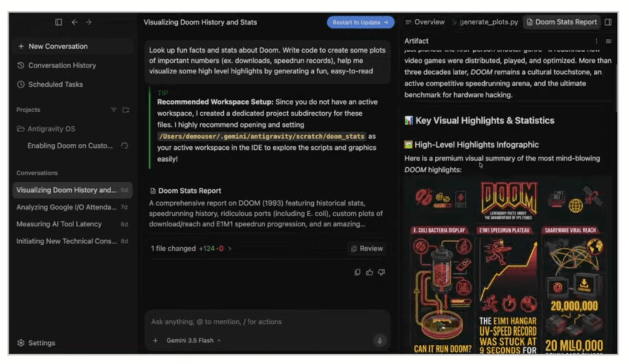The width and height of the screenshot is (629, 364).
Task: Click the Review button
Action: click(x=367, y=249)
